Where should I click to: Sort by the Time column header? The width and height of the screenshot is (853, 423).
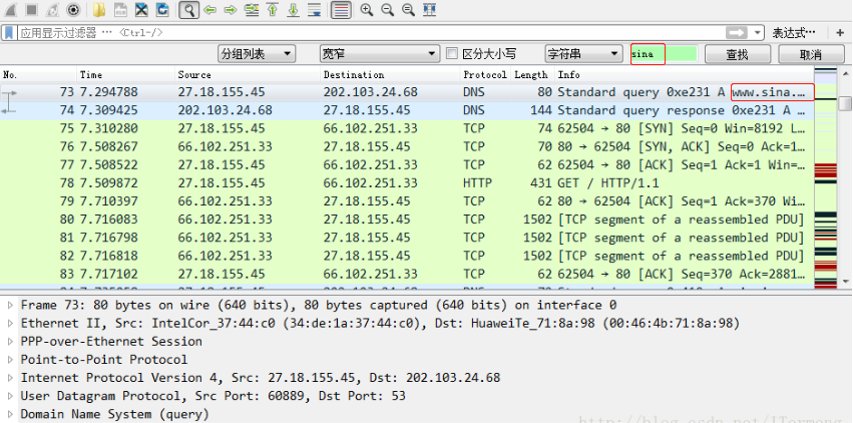(x=126, y=74)
